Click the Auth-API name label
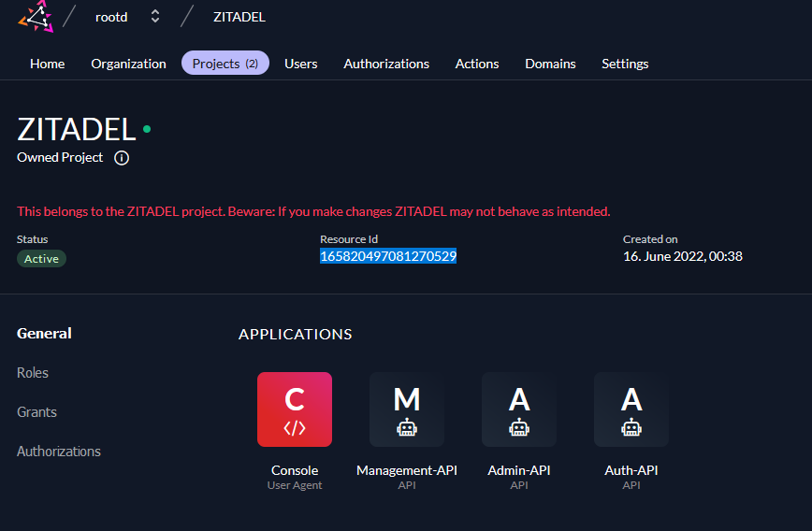This screenshot has width=812, height=531. (631, 470)
